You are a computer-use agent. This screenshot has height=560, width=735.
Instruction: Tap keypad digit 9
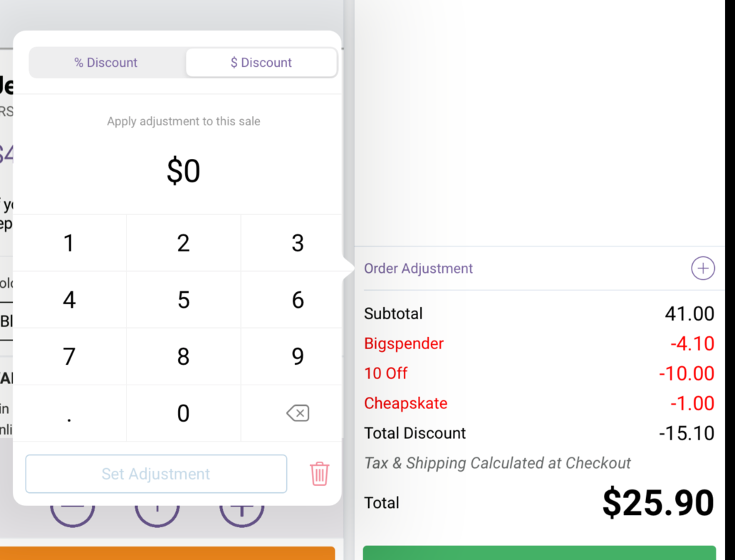coord(298,356)
